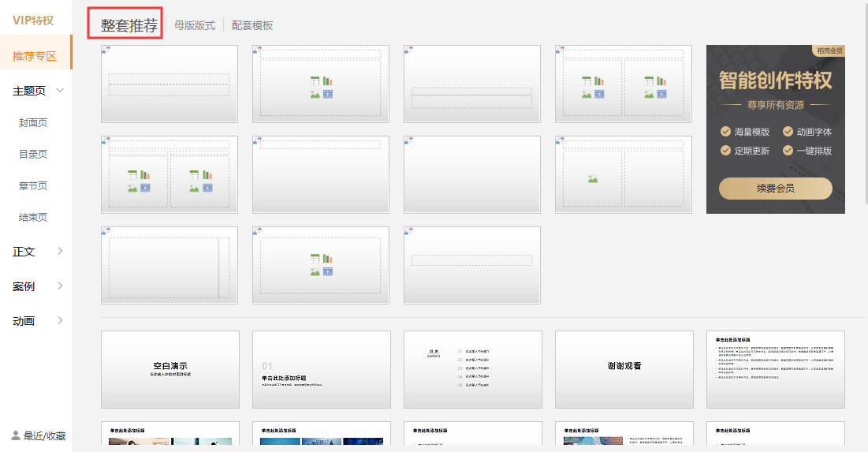Choose the picture-with-caption layout thumbnail
The image size is (868, 452).
click(x=624, y=174)
